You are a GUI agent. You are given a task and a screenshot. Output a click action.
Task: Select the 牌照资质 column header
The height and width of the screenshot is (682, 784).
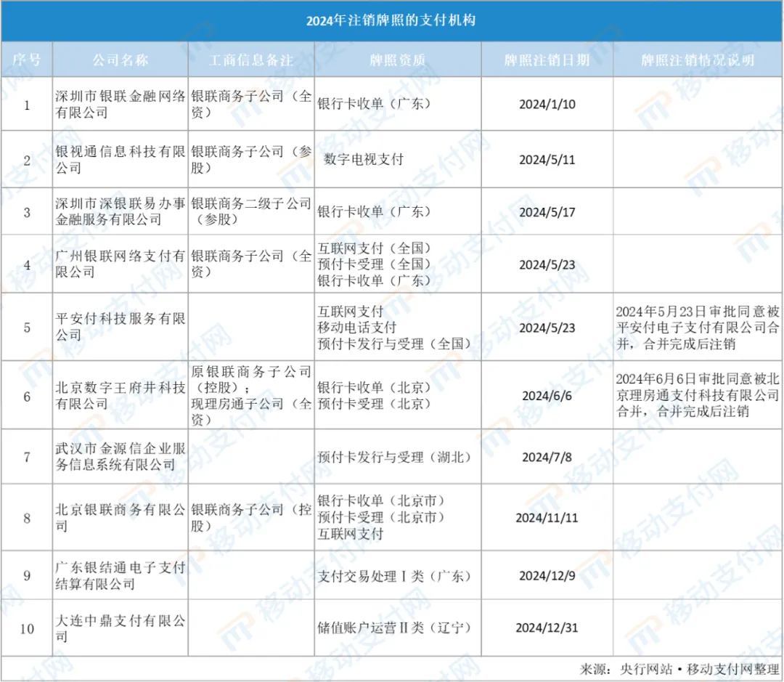tap(398, 60)
